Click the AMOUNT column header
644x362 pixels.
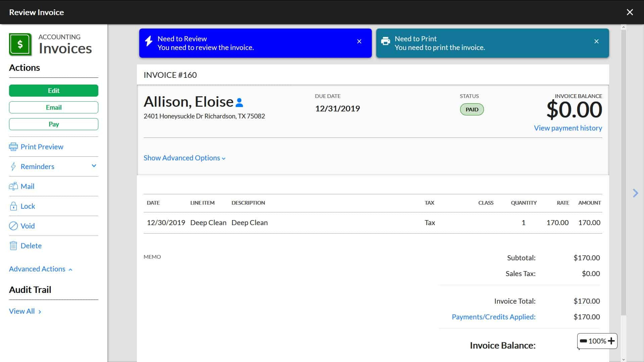click(x=589, y=203)
